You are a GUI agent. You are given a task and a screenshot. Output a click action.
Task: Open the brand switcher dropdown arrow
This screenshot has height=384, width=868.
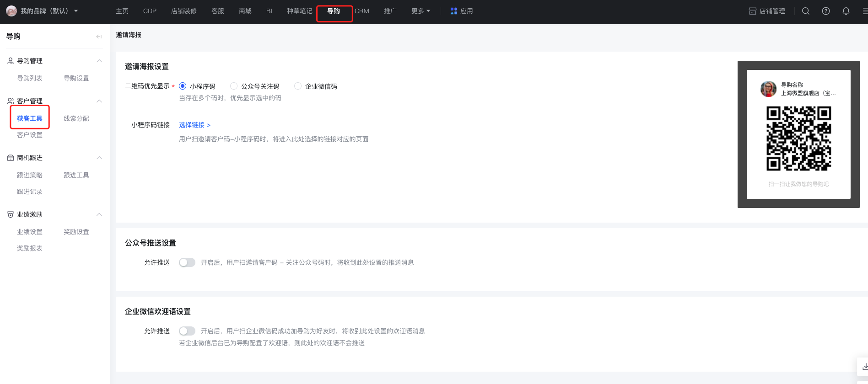pyautogui.click(x=76, y=11)
